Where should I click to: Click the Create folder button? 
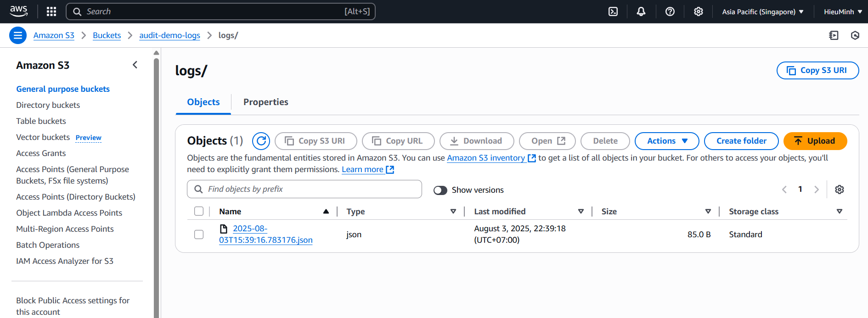741,141
